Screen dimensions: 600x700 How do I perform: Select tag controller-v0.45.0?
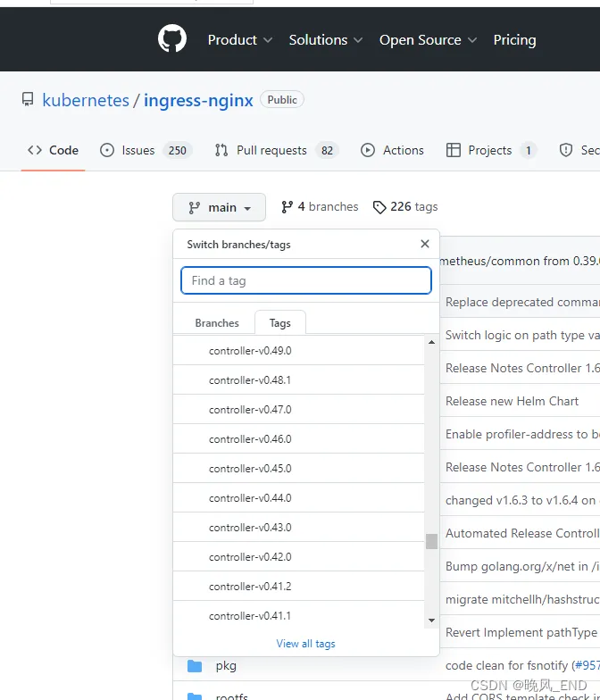[x=298, y=468]
